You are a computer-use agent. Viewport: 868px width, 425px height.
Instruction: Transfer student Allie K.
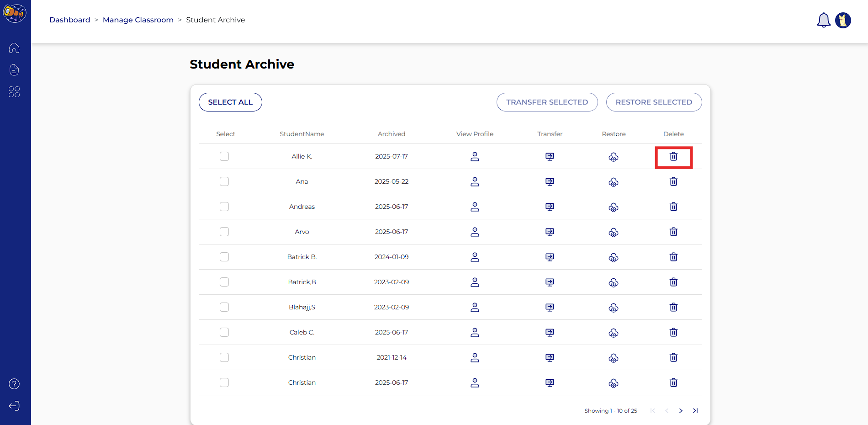pos(550,157)
